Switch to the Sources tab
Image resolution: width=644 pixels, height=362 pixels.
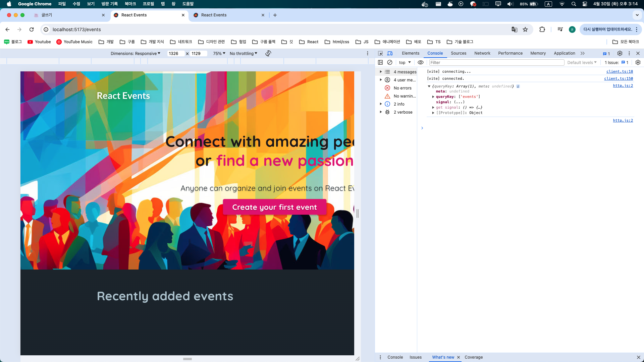point(459,53)
